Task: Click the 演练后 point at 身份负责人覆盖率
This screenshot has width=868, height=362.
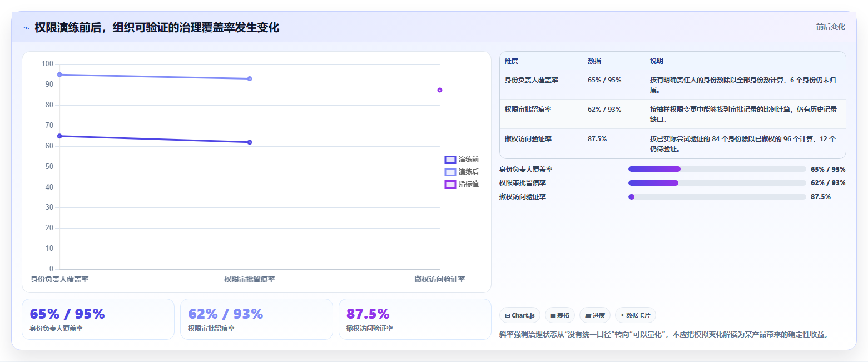Action: 59,75
